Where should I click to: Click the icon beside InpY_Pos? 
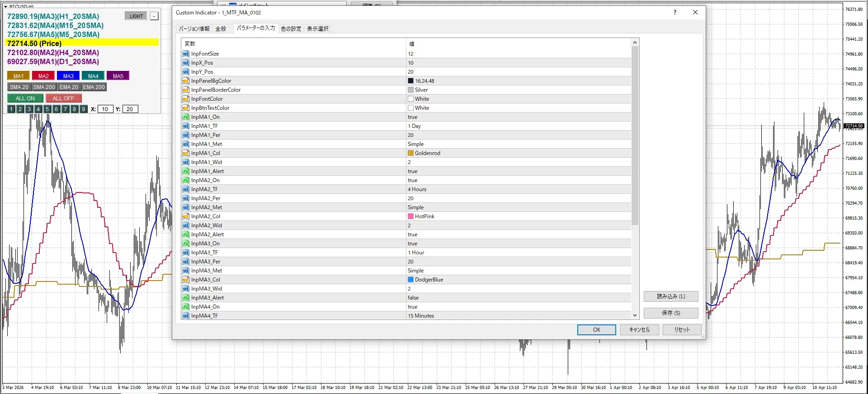pos(185,72)
